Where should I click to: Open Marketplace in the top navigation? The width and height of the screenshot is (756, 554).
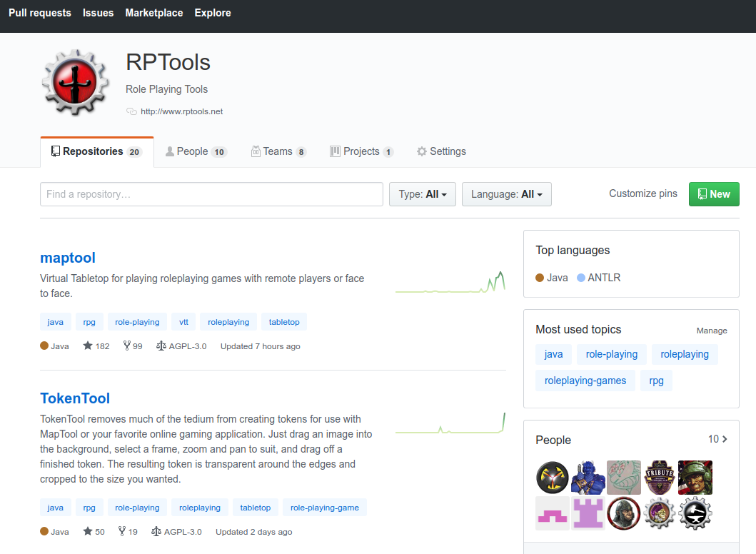[x=154, y=13]
